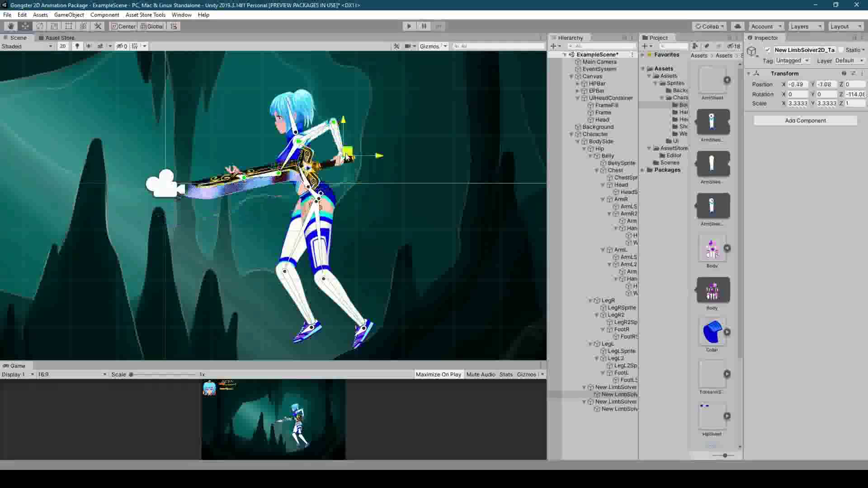868x488 pixels.
Task: Toggle the GameObject active checkbox in Inspector
Action: (767, 50)
